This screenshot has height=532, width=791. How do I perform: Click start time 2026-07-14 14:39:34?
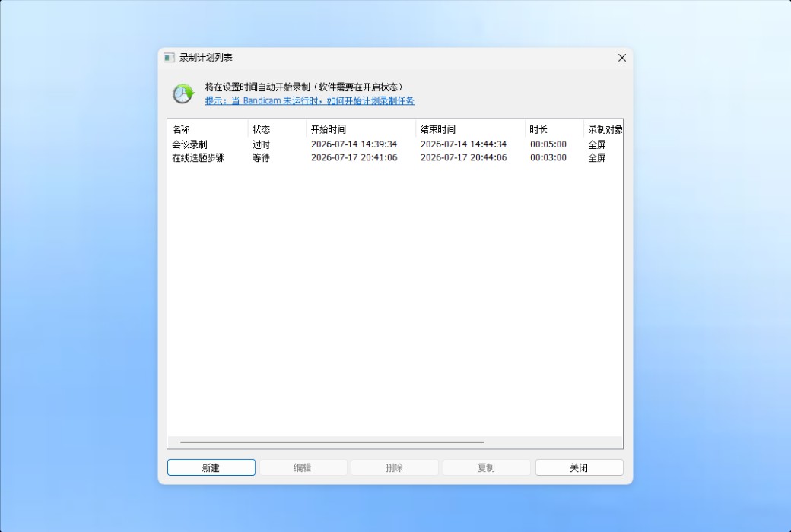[354, 144]
